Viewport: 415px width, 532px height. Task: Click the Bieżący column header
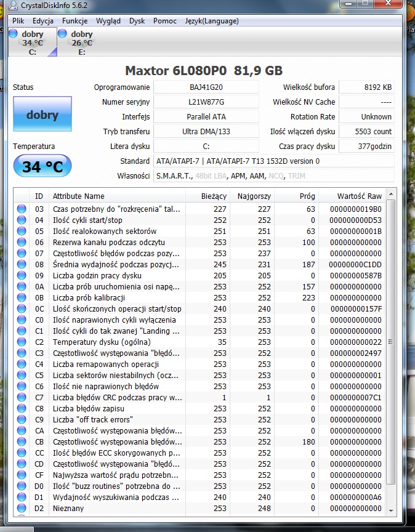(207, 196)
